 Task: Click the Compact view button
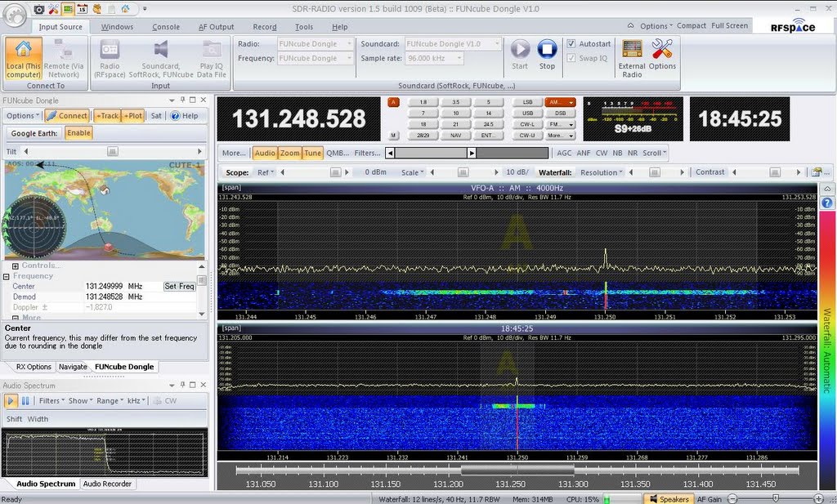[x=692, y=25]
